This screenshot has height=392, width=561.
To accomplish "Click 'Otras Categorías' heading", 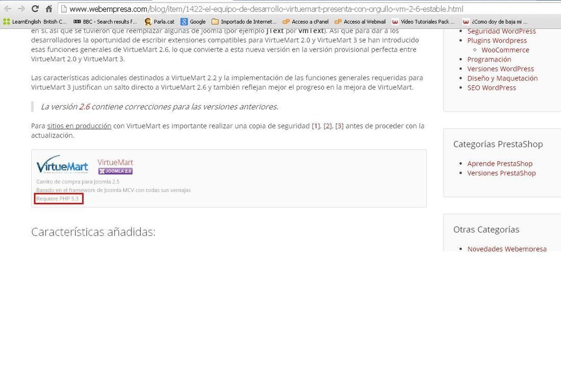I will tap(486, 229).
